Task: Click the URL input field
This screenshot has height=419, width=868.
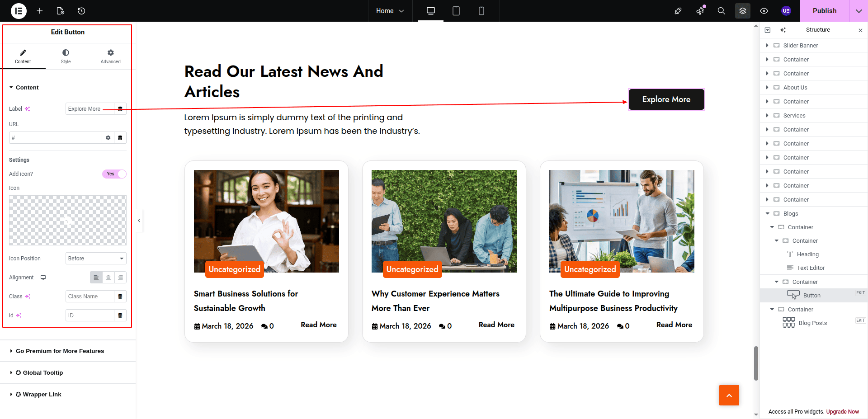Action: coord(55,138)
